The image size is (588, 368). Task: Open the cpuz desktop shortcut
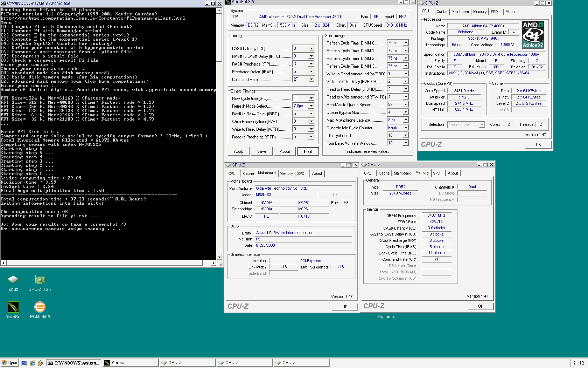[13, 280]
